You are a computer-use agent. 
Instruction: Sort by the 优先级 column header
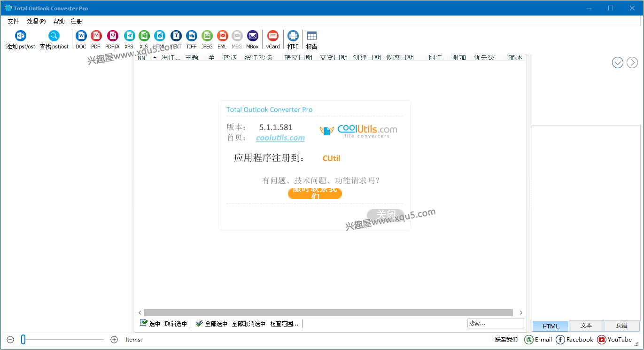pyautogui.click(x=484, y=57)
